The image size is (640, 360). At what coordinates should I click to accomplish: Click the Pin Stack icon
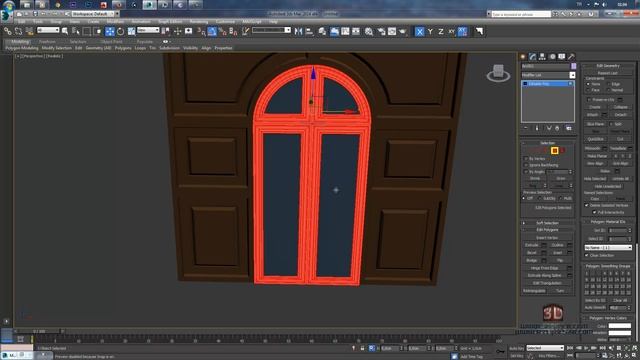click(x=526, y=128)
